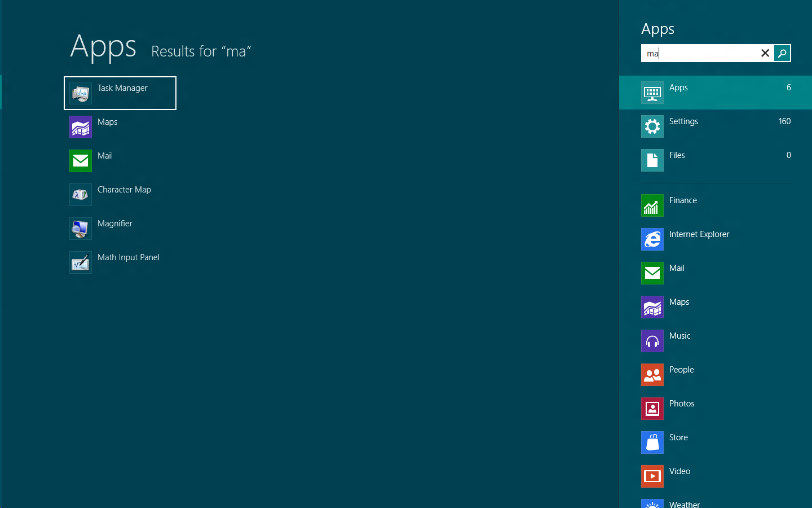The height and width of the screenshot is (508, 812).
Task: Click the Video label in search pane
Action: (x=679, y=471)
